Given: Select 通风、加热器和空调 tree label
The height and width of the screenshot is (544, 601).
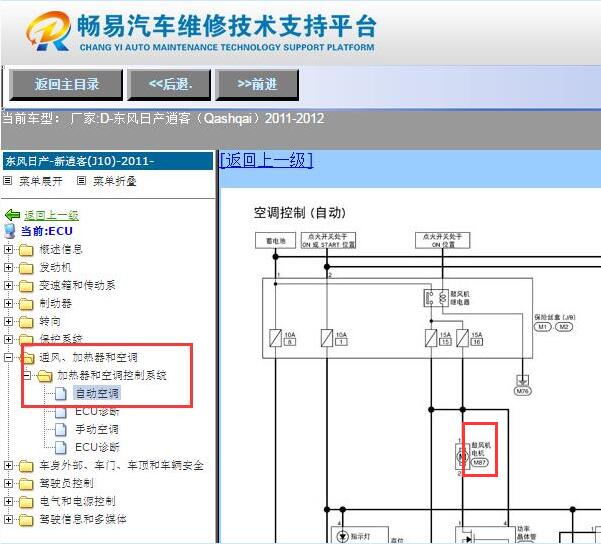Looking at the screenshot, I should [89, 357].
